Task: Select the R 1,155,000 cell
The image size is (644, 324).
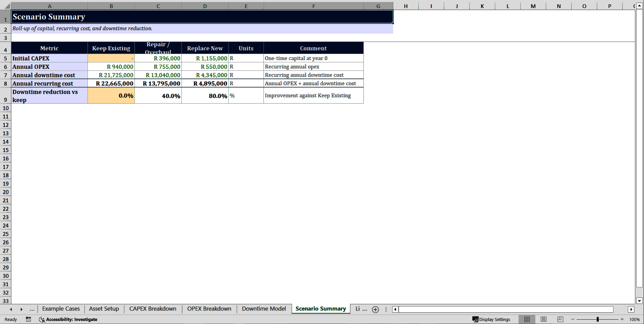Action: click(x=205, y=58)
